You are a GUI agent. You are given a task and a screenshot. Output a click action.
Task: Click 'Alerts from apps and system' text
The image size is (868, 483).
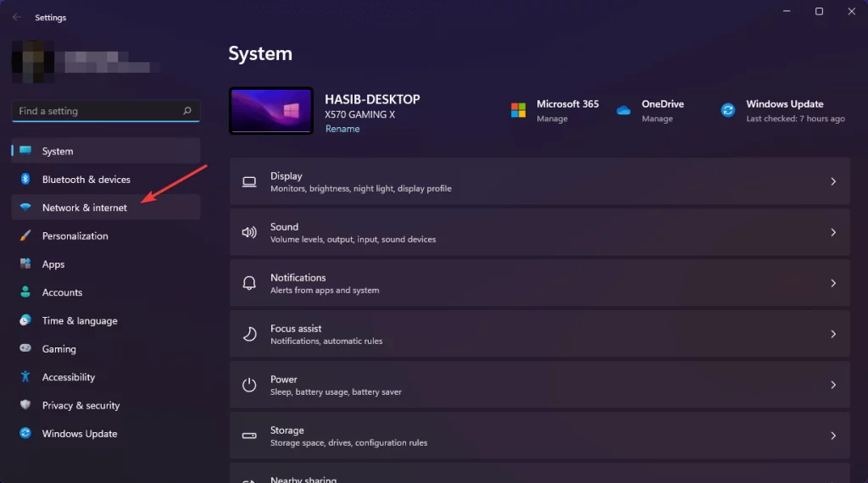coord(325,291)
